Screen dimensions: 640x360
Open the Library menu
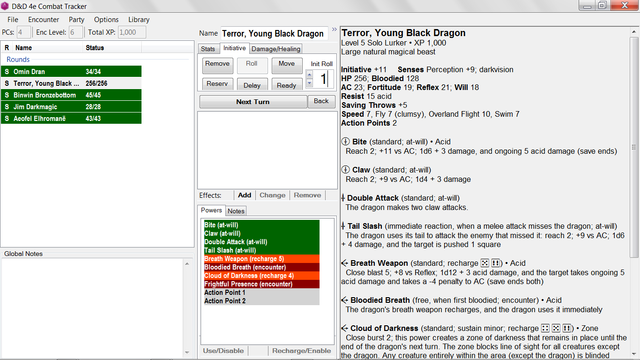[139, 20]
